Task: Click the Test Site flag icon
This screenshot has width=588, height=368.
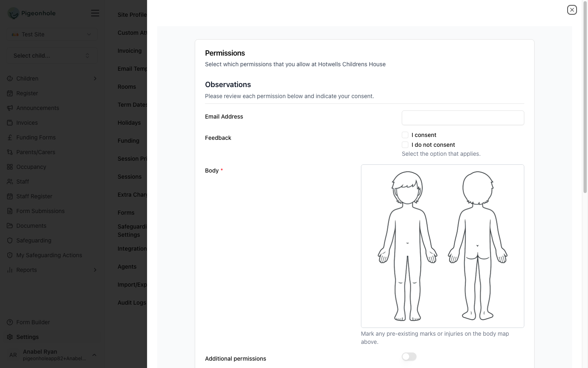Action: click(15, 34)
